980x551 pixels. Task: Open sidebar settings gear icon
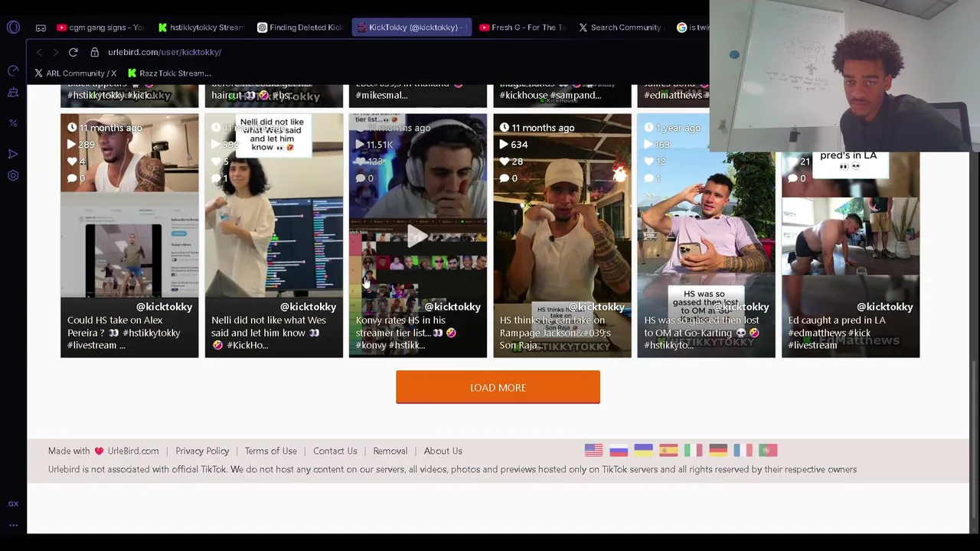tap(13, 175)
